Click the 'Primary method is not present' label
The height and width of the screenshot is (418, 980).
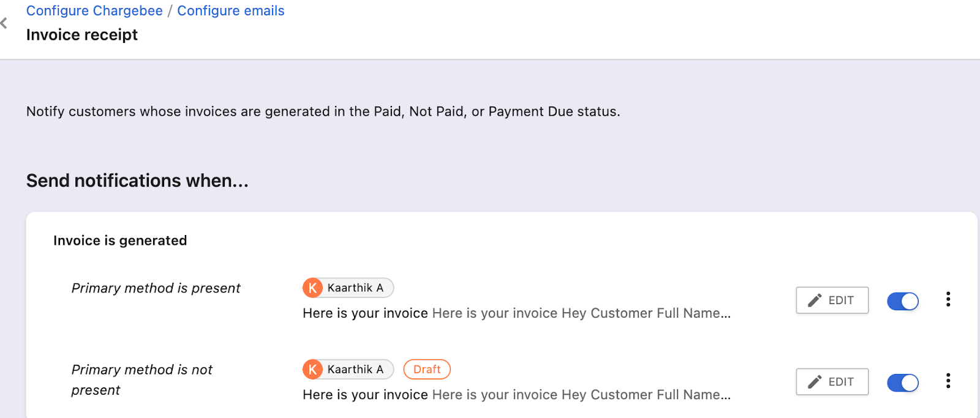(141, 379)
